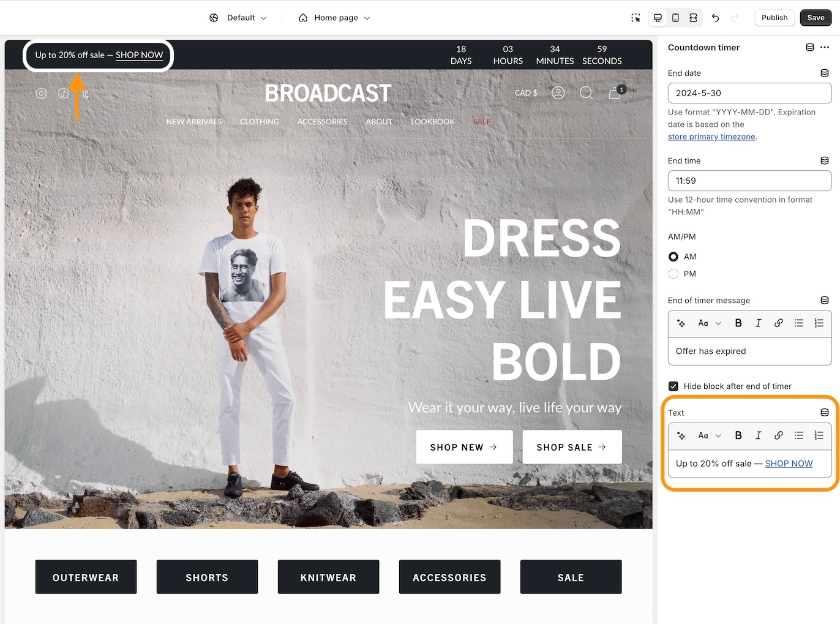The width and height of the screenshot is (840, 624).
Task: Uncheck Hide block after end of timer
Action: coord(673,386)
